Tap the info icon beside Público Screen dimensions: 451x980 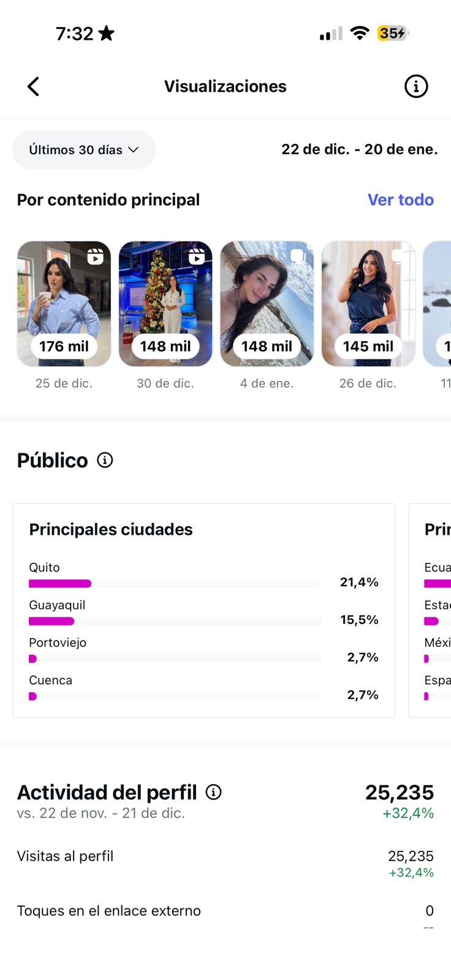[105, 460]
